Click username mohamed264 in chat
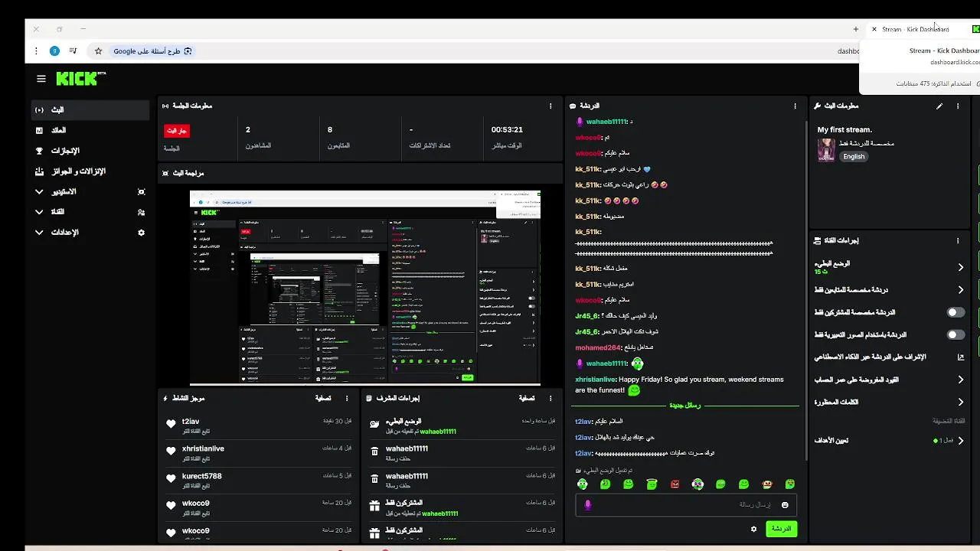 (597, 347)
